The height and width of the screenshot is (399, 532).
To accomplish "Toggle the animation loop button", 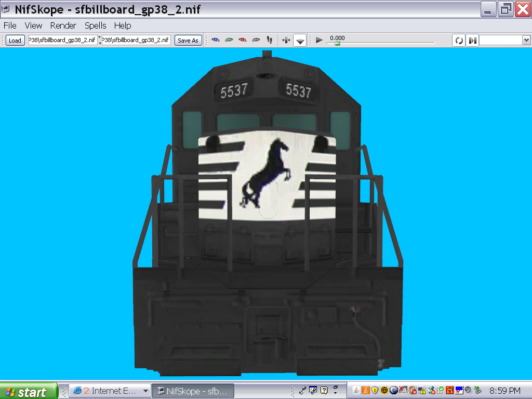I will click(x=459, y=41).
